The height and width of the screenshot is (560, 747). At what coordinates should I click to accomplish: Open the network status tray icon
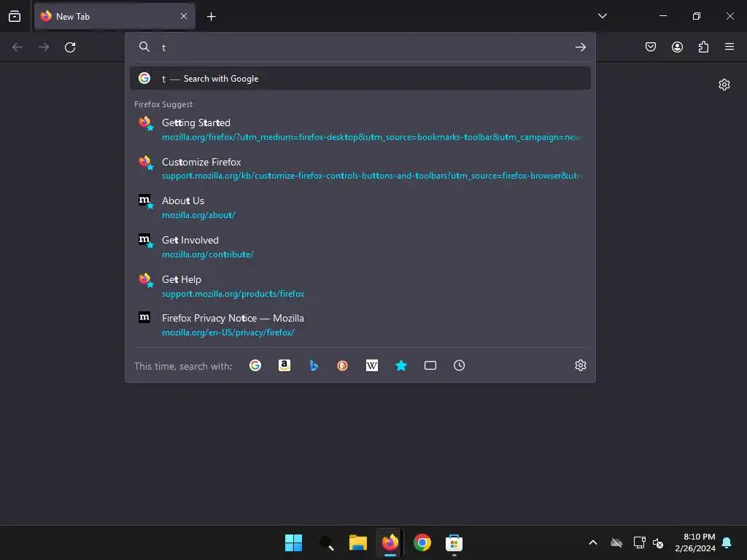[639, 542]
